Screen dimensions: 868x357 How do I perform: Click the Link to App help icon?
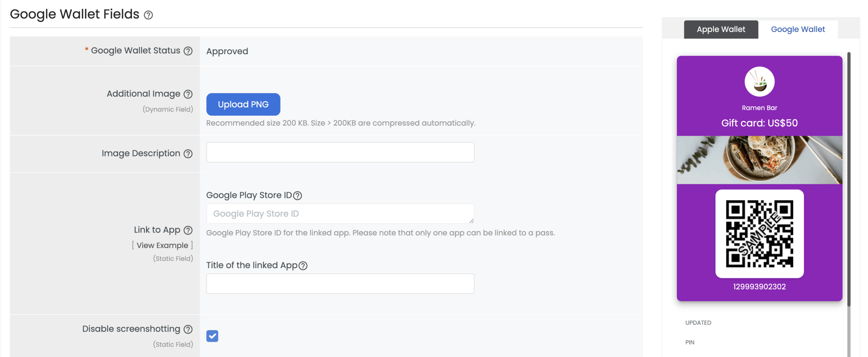(188, 230)
